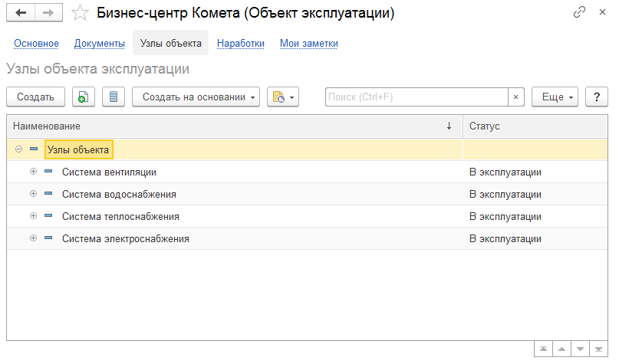The width and height of the screenshot is (619, 364).
Task: Open help with the ? button
Action: [x=597, y=97]
